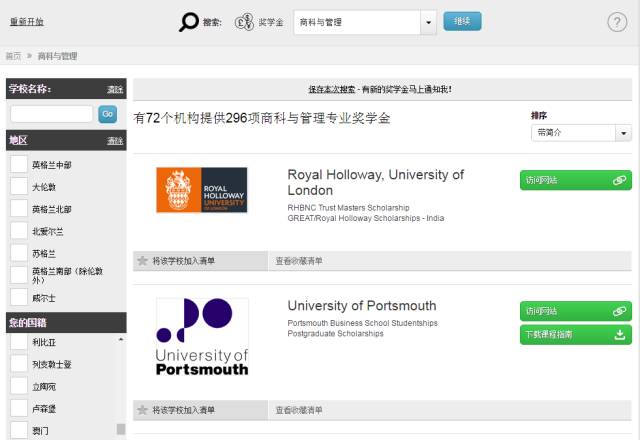Viewport: 640px width, 440px height.
Task: Open University of Portsmouth logo image
Action: pyautogui.click(x=202, y=337)
